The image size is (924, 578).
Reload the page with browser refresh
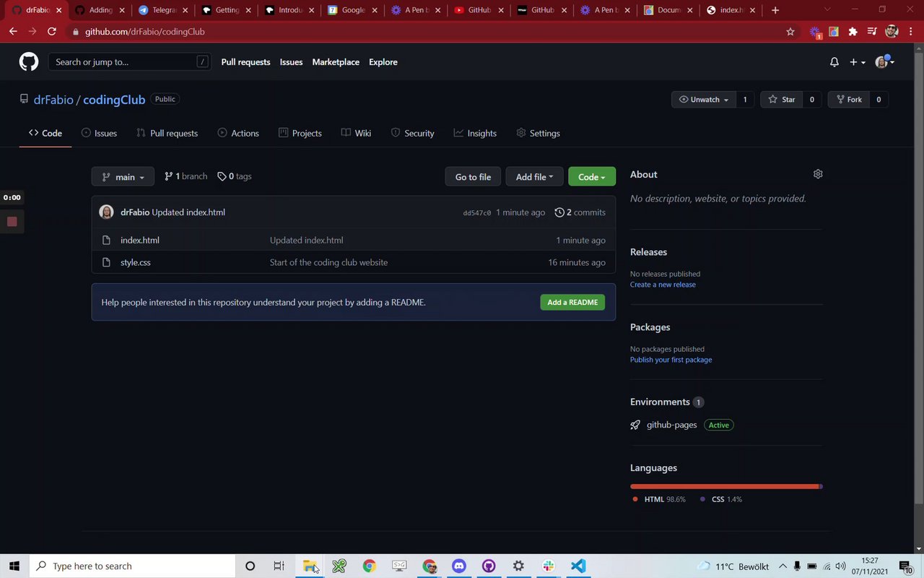click(52, 32)
